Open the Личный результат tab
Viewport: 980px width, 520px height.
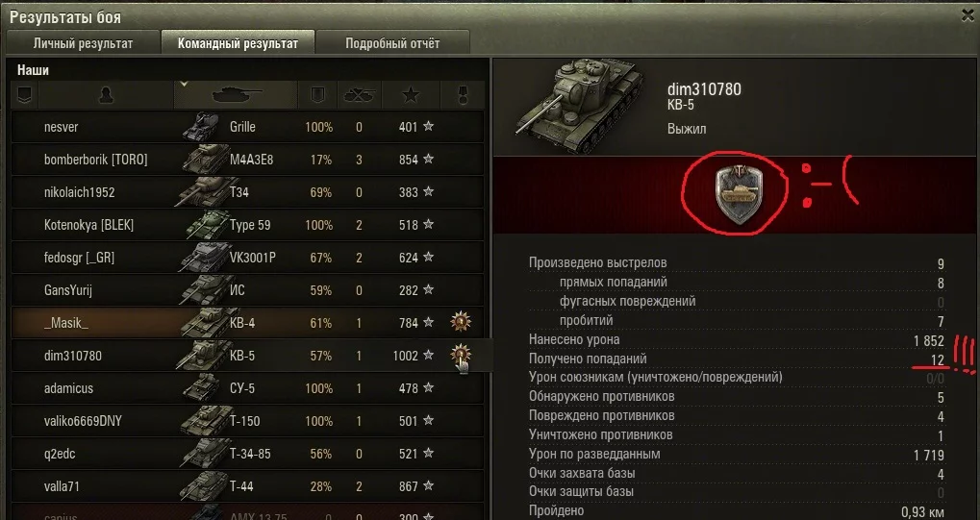click(x=83, y=43)
